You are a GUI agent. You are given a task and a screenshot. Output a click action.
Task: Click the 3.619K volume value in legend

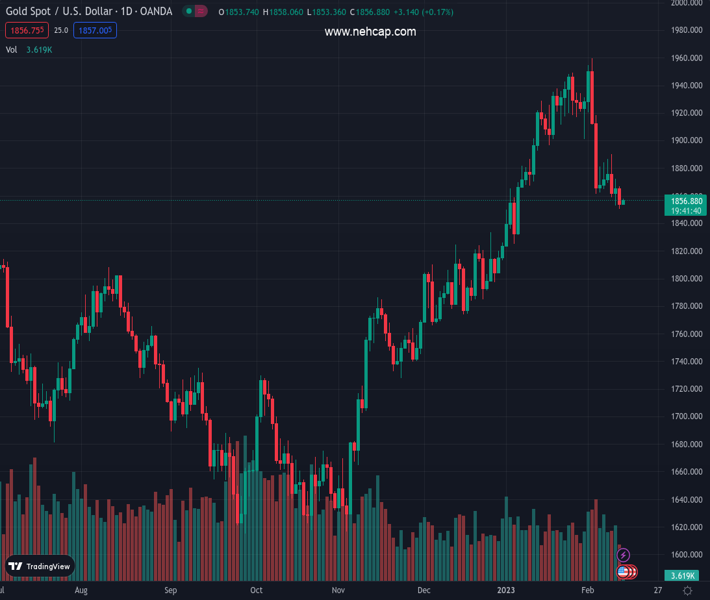[x=41, y=49]
